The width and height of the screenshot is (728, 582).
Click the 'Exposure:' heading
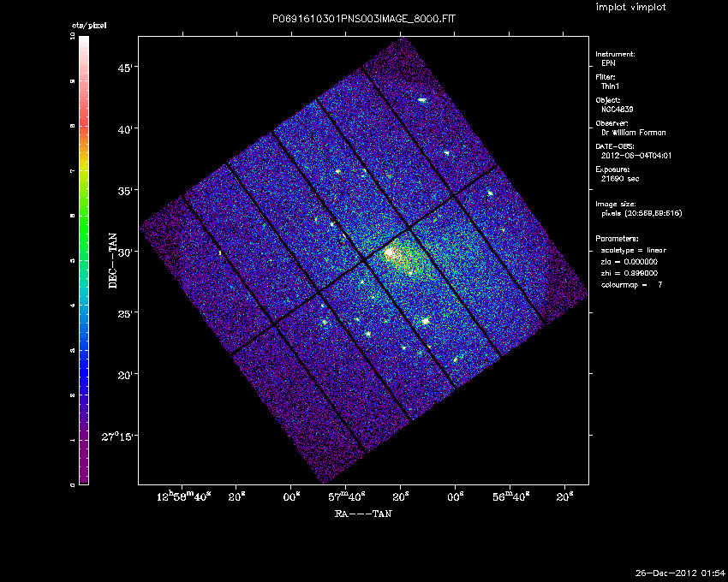pos(613,169)
